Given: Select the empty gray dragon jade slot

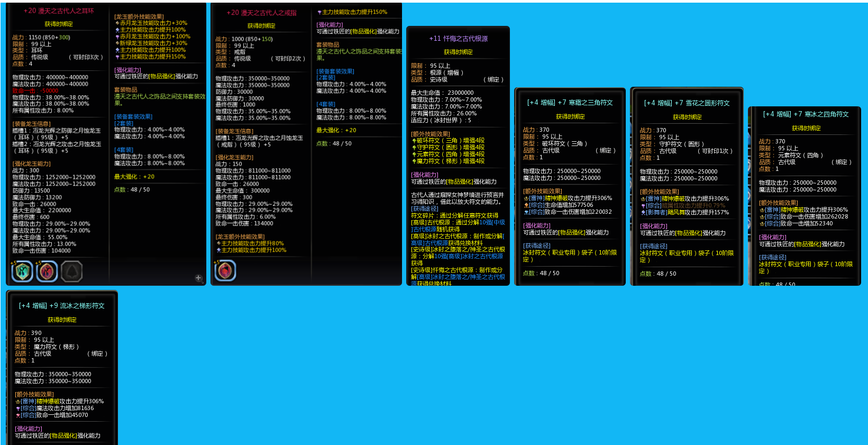Looking at the screenshot, I should [71, 271].
